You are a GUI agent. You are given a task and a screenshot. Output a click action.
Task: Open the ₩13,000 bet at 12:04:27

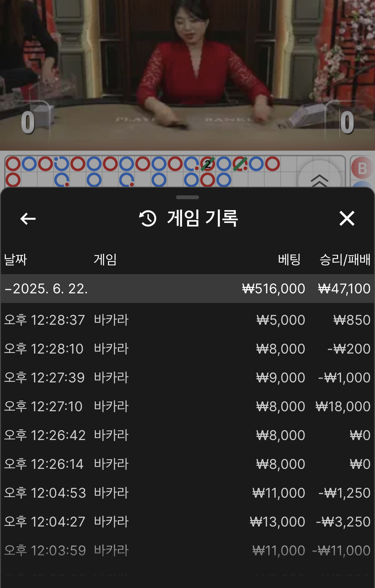coord(188,522)
